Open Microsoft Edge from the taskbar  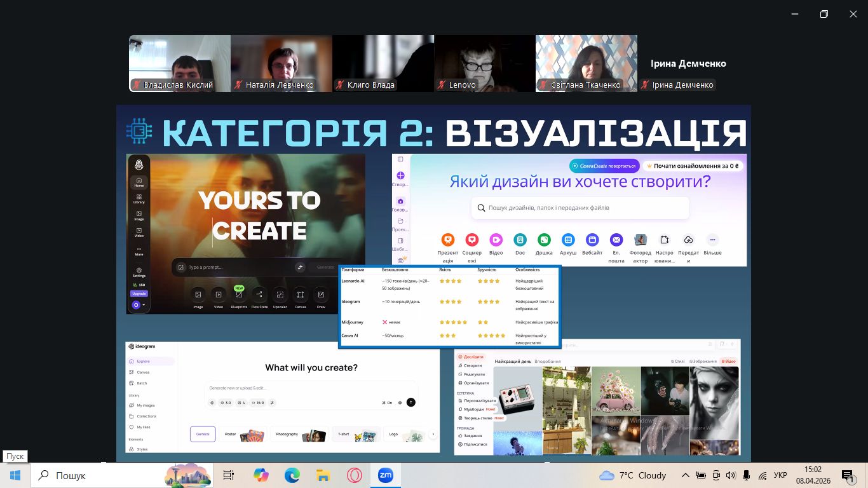pos(292,475)
